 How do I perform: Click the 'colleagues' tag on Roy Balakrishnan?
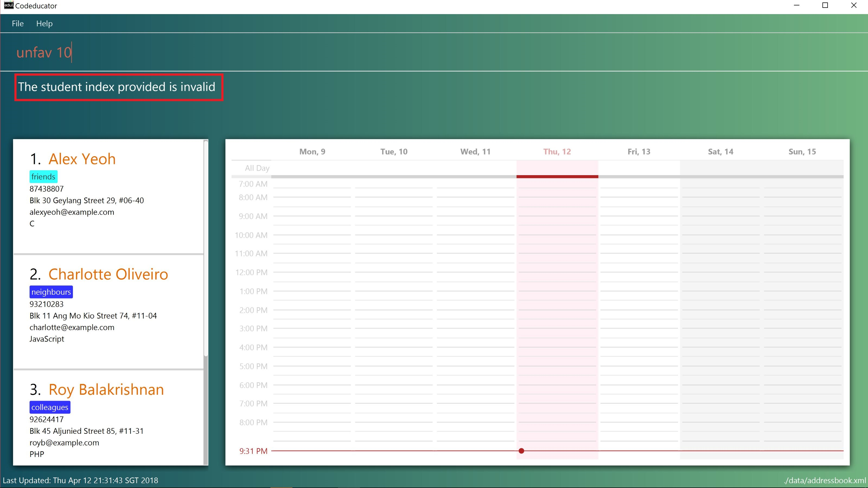click(x=50, y=407)
